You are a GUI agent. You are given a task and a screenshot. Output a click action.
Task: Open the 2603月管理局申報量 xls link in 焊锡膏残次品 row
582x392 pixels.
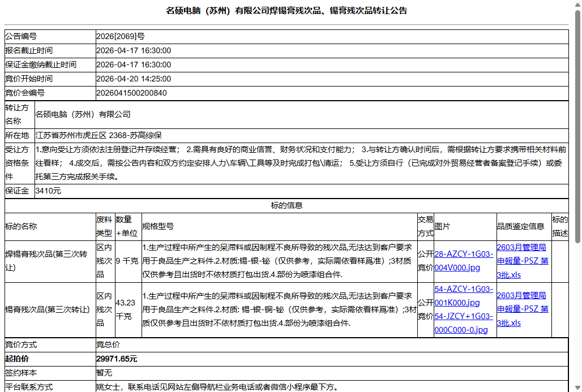(x=523, y=261)
